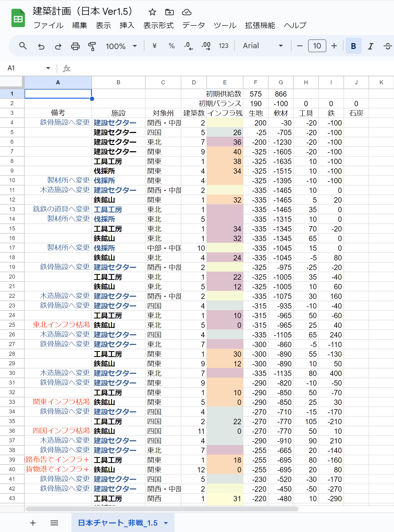Decrease decimal places icon
Screen dimensions: 394x532
coord(189,46)
